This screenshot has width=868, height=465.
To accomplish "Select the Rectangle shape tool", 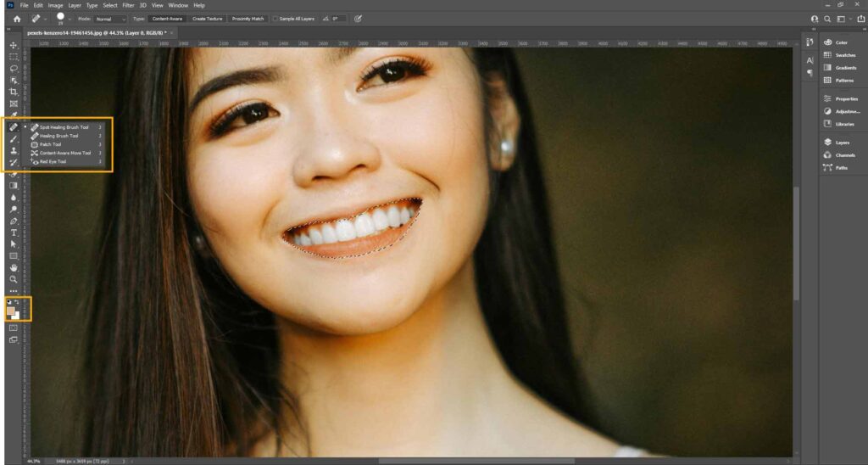I will tap(14, 255).
